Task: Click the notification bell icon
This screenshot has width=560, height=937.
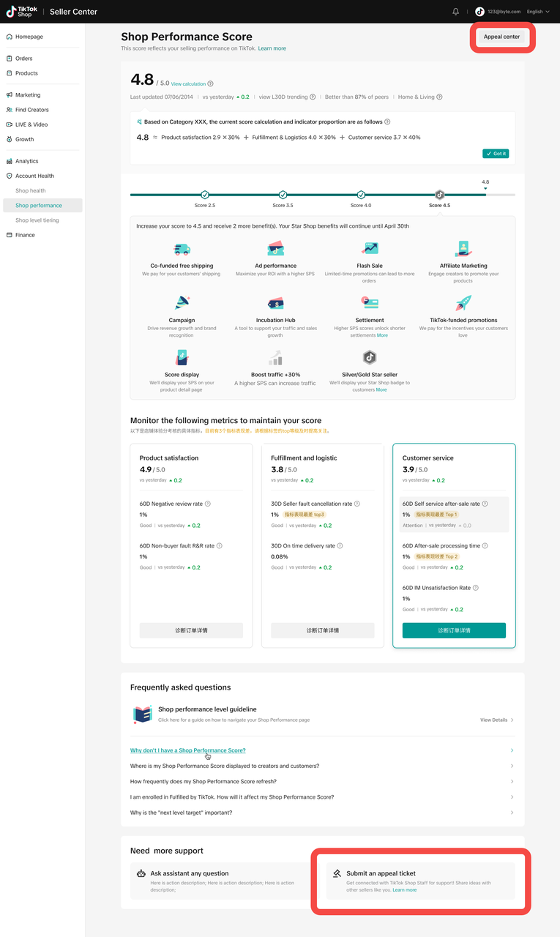Action: (x=456, y=12)
